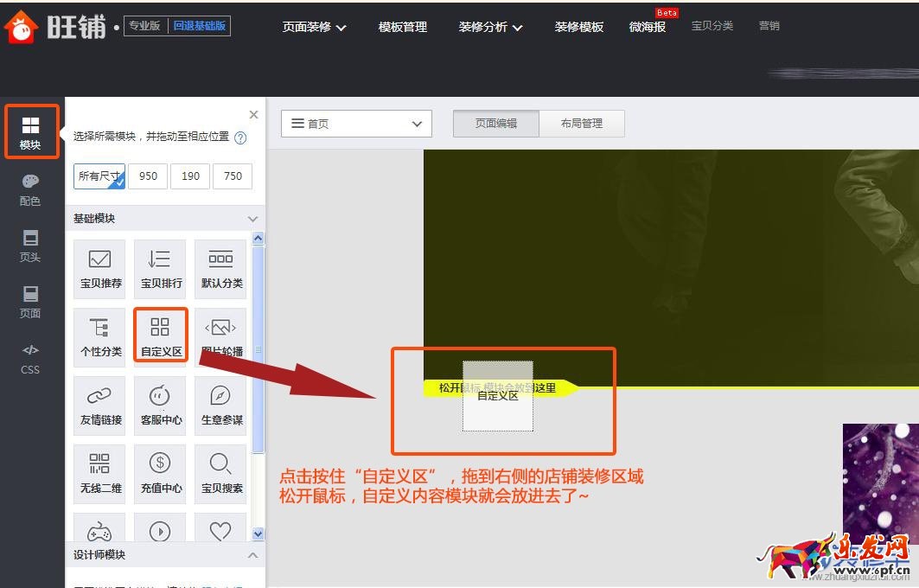
Task: Open the 微海报 Beta feature link
Action: click(647, 27)
